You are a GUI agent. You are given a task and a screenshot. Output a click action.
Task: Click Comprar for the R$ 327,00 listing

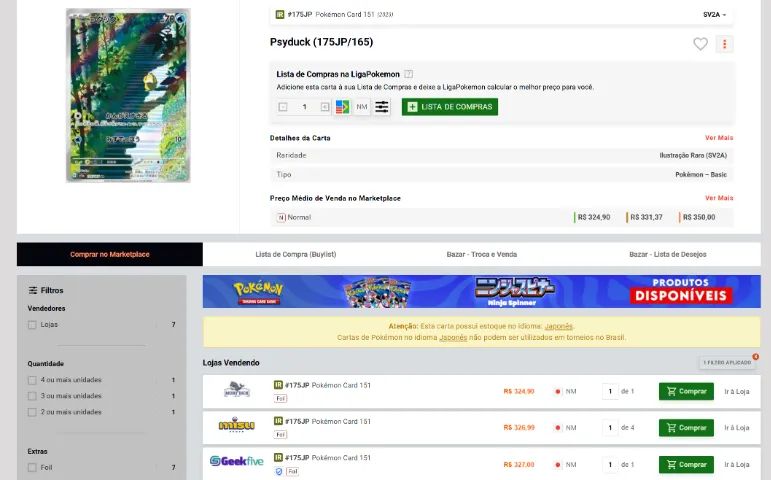tap(686, 464)
